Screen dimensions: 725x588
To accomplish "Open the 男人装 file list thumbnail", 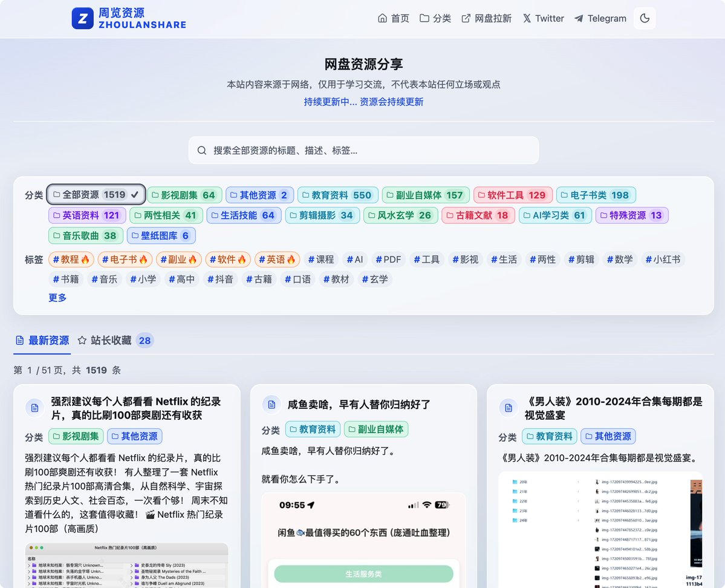I will coord(600,530).
